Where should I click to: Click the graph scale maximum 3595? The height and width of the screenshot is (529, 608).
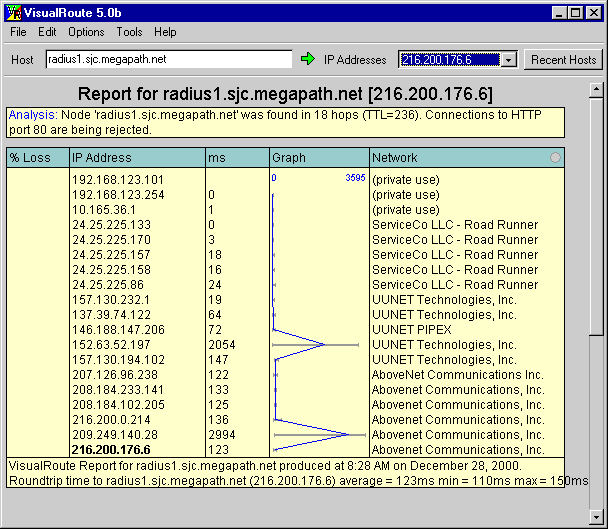click(x=355, y=178)
